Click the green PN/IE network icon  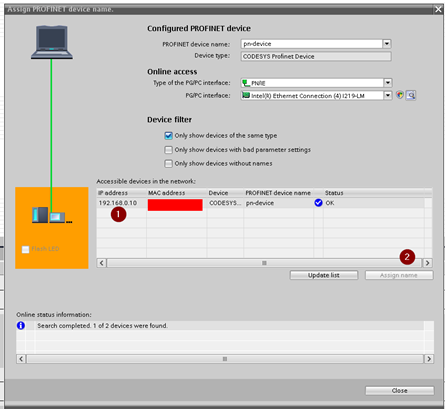point(246,83)
